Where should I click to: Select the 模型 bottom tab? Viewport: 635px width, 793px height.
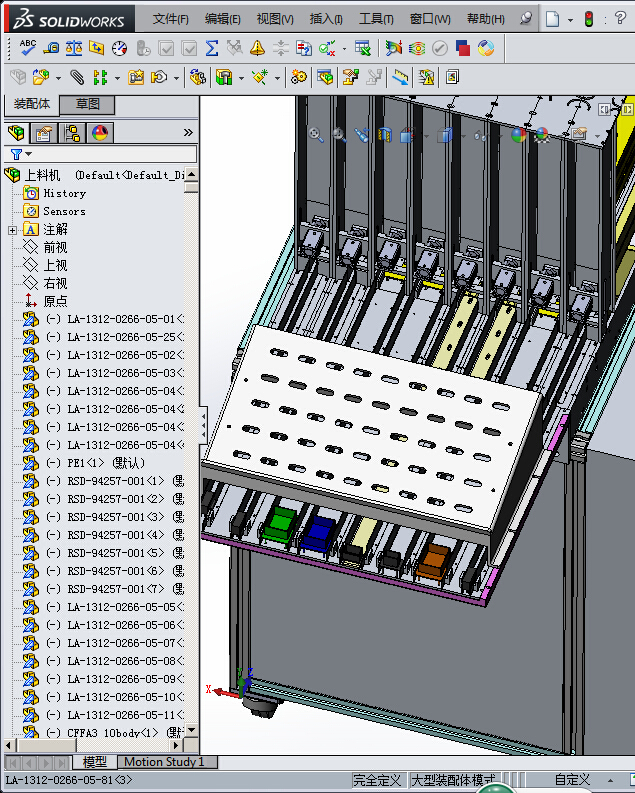pos(94,762)
